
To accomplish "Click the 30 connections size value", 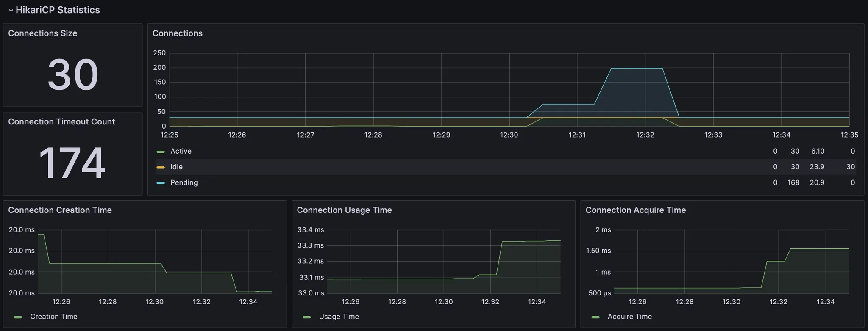I will coord(73,74).
